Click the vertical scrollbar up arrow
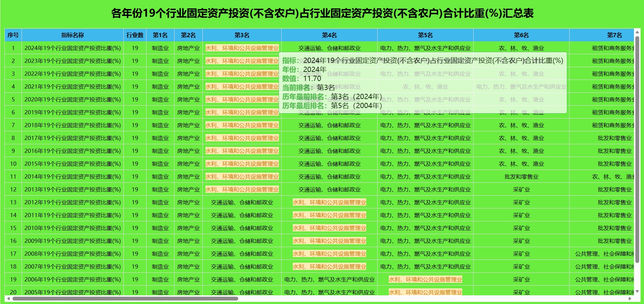The image size is (644, 304). click(x=637, y=32)
